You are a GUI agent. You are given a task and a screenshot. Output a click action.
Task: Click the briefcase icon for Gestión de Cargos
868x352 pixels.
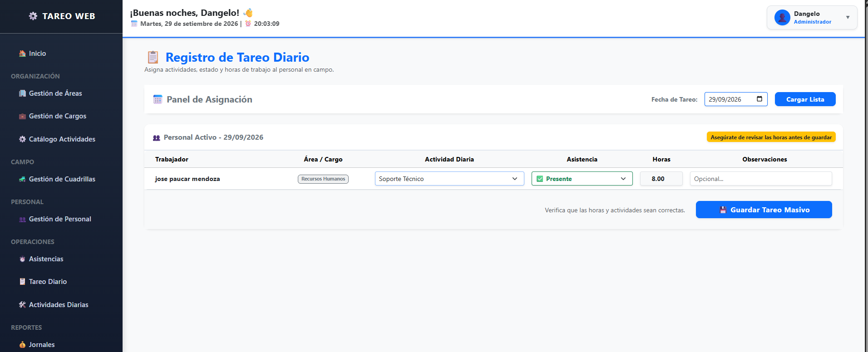pyautogui.click(x=22, y=116)
